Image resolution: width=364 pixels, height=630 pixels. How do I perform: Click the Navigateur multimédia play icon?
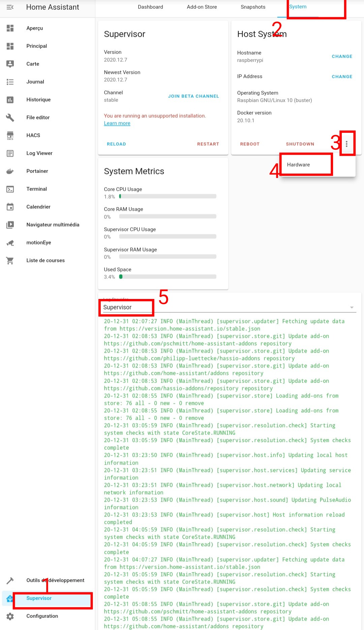(x=10, y=224)
